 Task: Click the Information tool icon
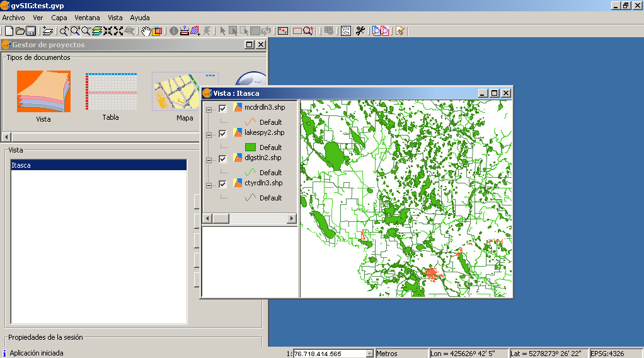(174, 31)
